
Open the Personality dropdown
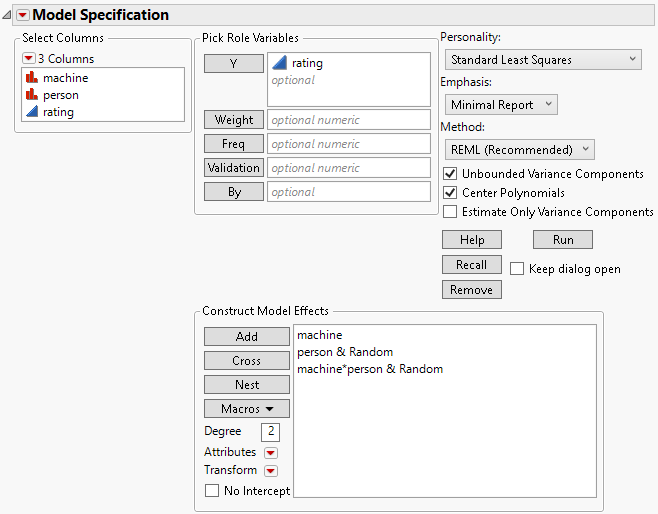point(542,60)
